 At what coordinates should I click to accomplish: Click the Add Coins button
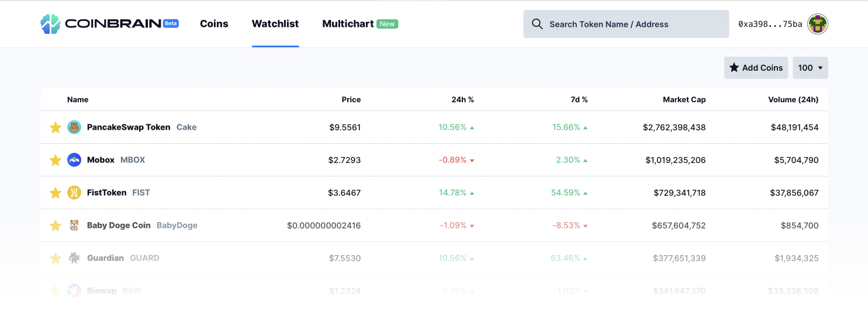pyautogui.click(x=756, y=68)
